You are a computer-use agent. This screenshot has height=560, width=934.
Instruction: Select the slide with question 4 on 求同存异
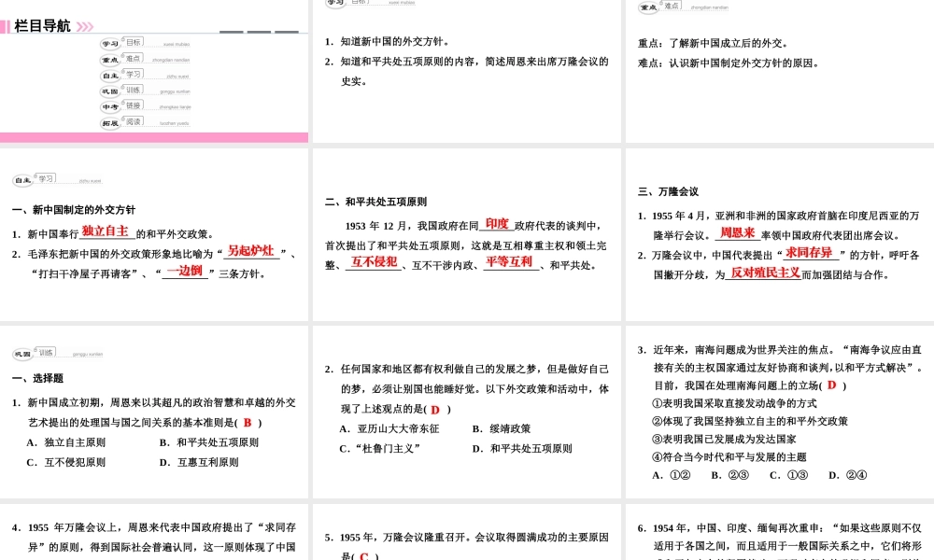(154, 532)
